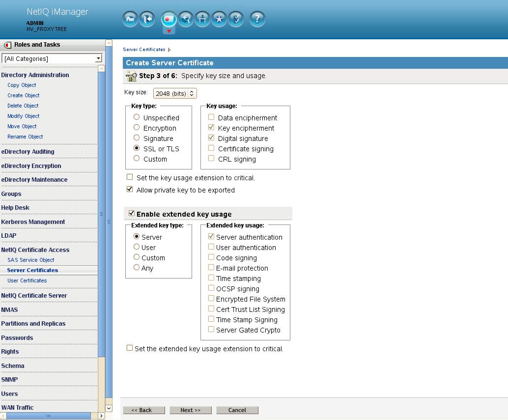508x420 pixels.
Task: Open the All Categories dropdown
Action: click(x=52, y=58)
